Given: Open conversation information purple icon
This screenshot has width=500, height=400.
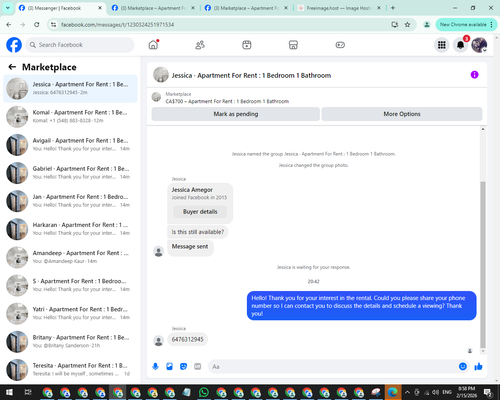Looking at the screenshot, I should click(474, 75).
